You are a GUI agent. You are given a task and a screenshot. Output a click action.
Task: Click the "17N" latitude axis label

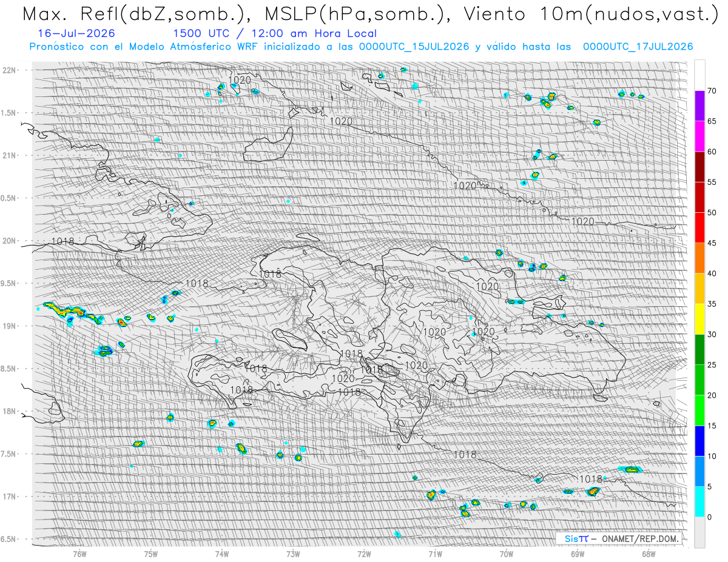[10, 497]
